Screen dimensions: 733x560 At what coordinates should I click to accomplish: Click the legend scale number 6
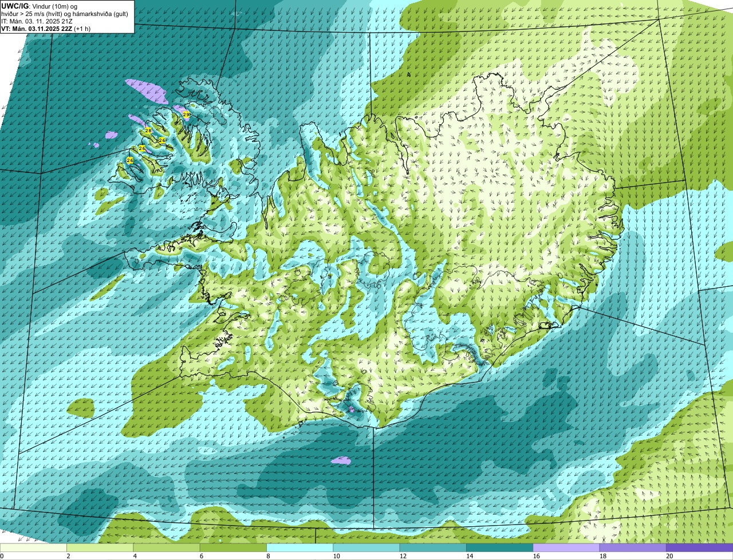[202, 556]
